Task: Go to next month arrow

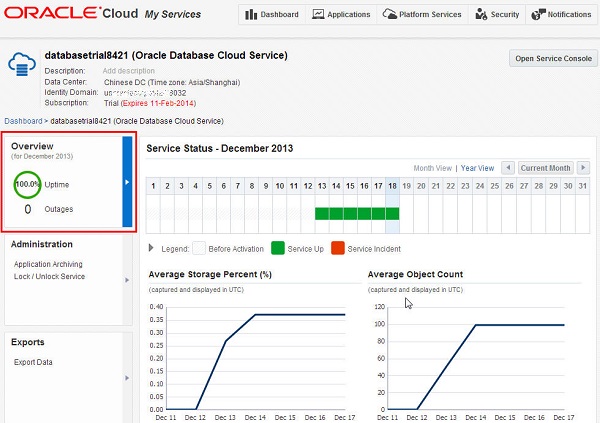Action: pos(583,168)
